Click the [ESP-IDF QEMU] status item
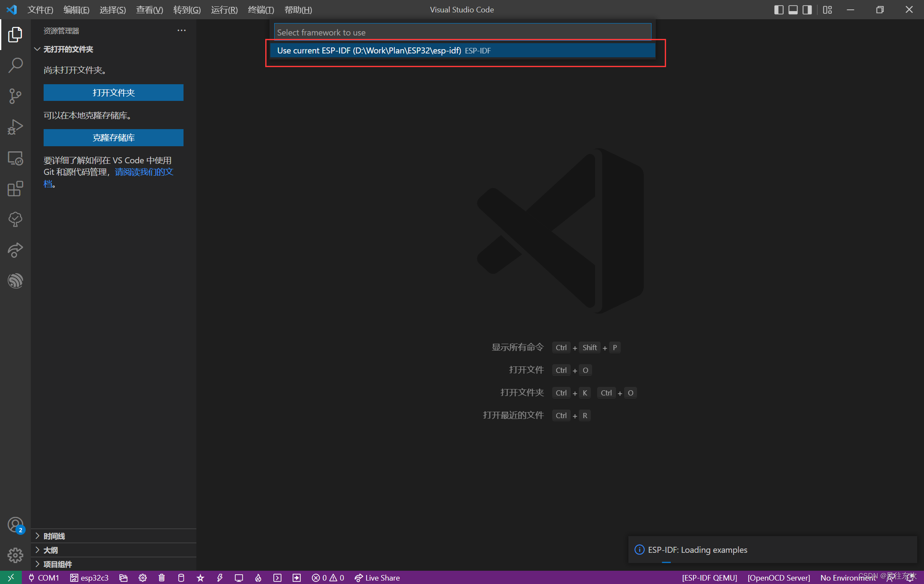Screen dimensions: 924x584 tap(709, 578)
